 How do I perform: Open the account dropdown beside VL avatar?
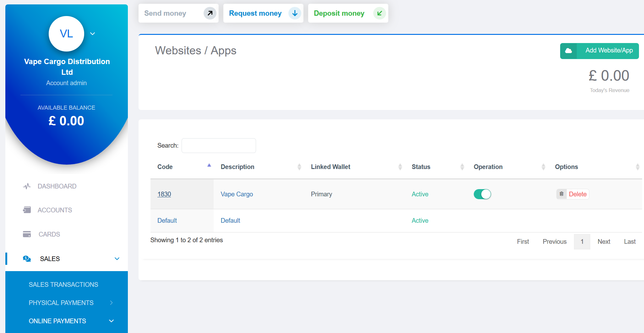92,33
